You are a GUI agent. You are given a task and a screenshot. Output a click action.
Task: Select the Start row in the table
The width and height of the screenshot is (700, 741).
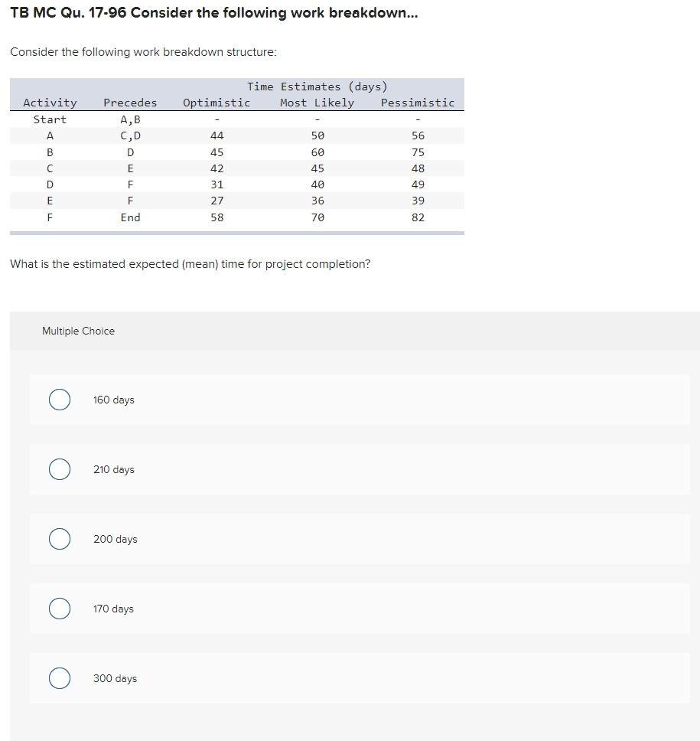point(50,119)
